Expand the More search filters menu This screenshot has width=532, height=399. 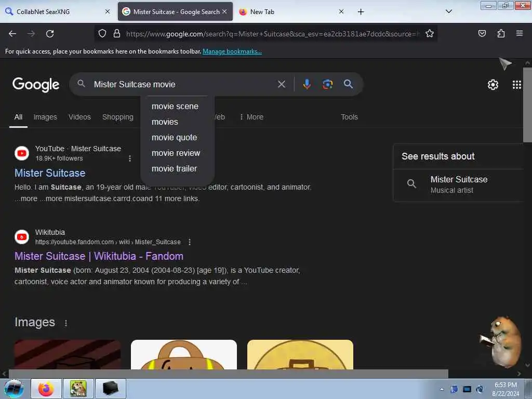coord(251,117)
